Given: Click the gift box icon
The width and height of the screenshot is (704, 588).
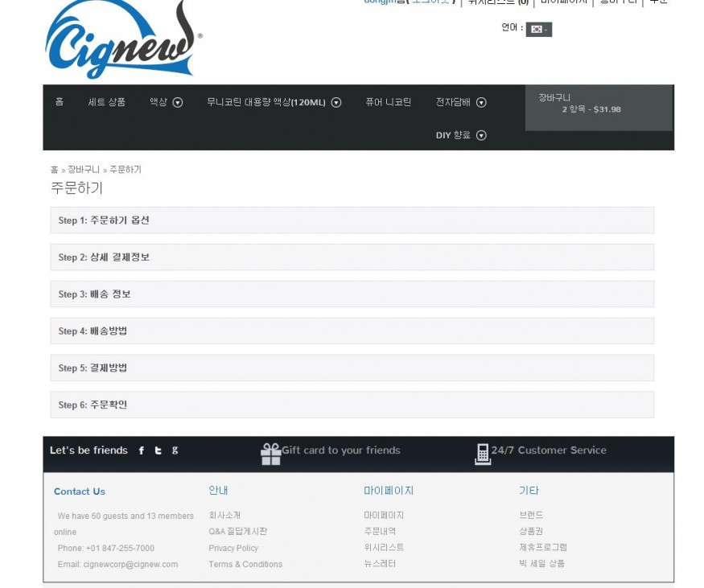Looking at the screenshot, I should click(270, 454).
